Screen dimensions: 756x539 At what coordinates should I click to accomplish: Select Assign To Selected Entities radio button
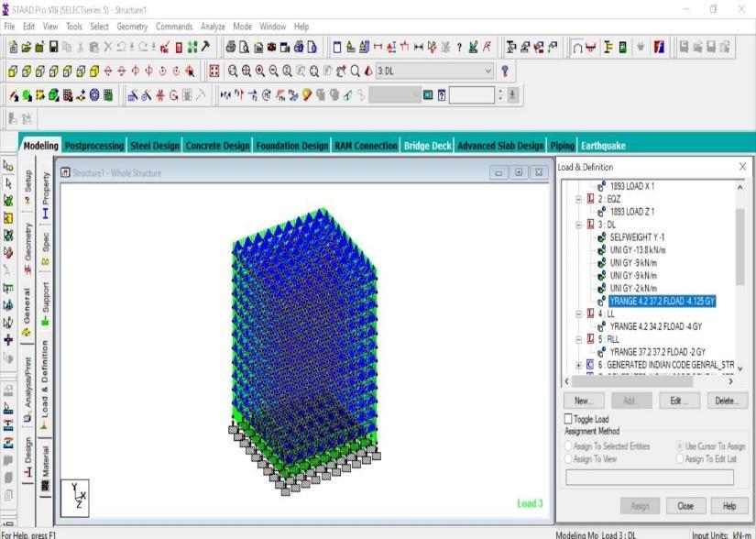point(568,446)
